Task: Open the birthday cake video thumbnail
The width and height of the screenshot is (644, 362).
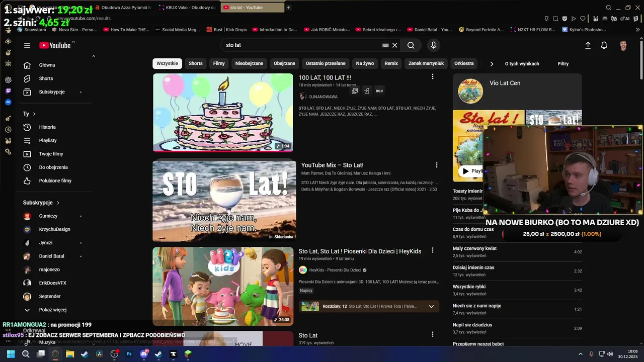Action: tap(223, 113)
